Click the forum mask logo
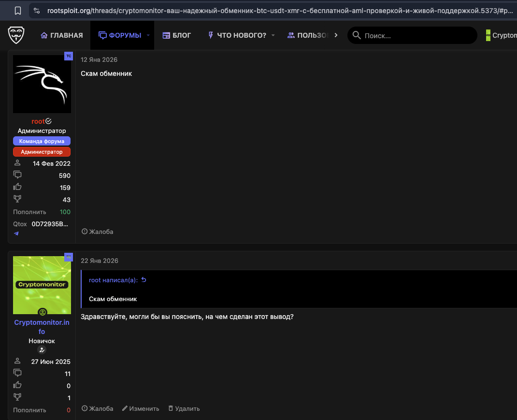Screen dimensions: 517x420 tap(16, 35)
